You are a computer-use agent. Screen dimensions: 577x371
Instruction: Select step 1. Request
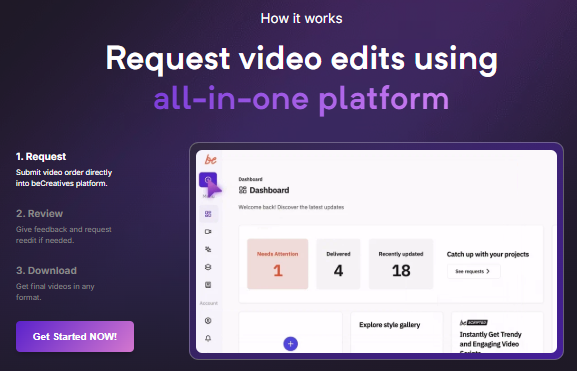pyautogui.click(x=41, y=156)
